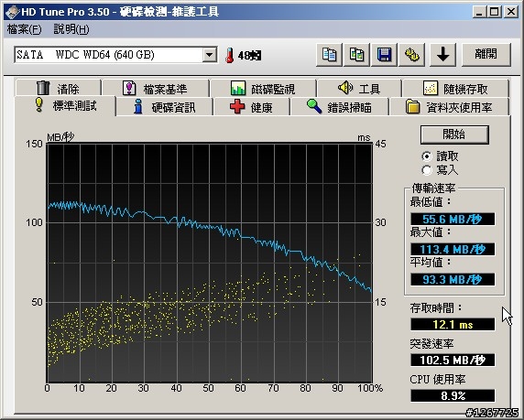Click the 12.1 ms access time value
This screenshot has width=524, height=420.
pyautogui.click(x=453, y=324)
